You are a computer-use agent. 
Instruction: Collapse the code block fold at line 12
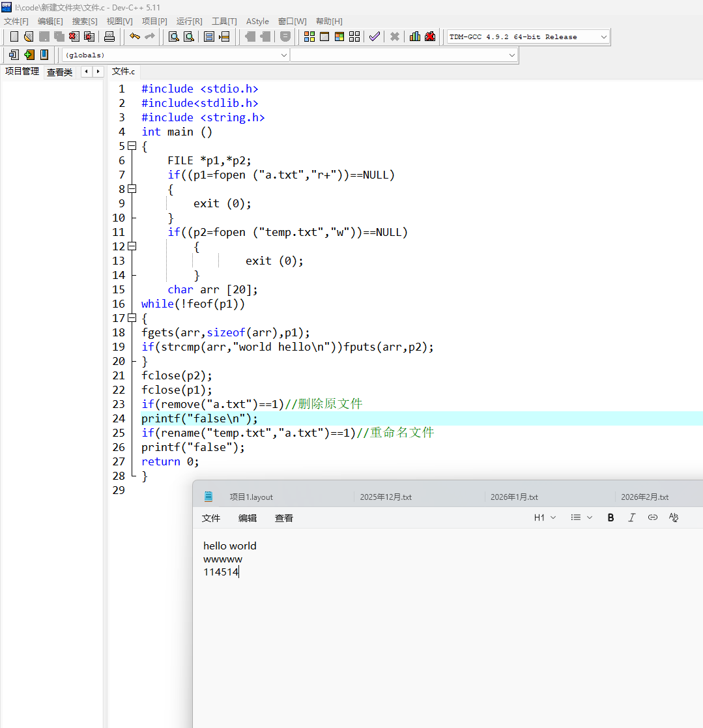click(132, 246)
